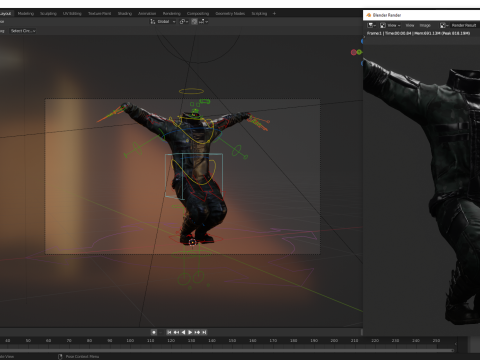Screen dimensions: 480x360
Task: Jump to start frame button
Action: pyautogui.click(x=169, y=332)
